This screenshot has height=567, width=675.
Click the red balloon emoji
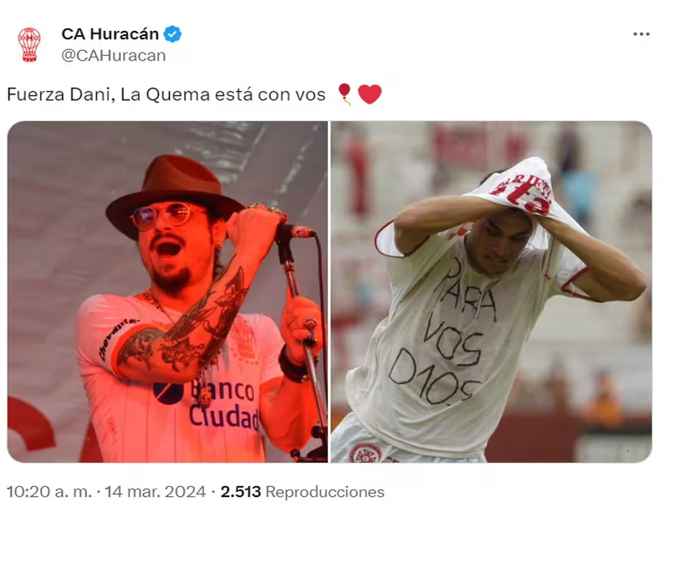pos(345,94)
